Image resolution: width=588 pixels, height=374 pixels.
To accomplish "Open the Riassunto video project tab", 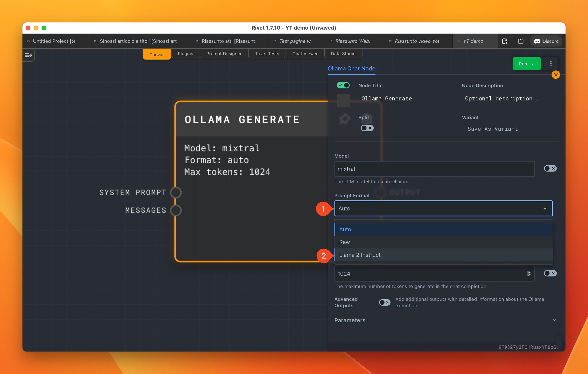I will pos(418,41).
